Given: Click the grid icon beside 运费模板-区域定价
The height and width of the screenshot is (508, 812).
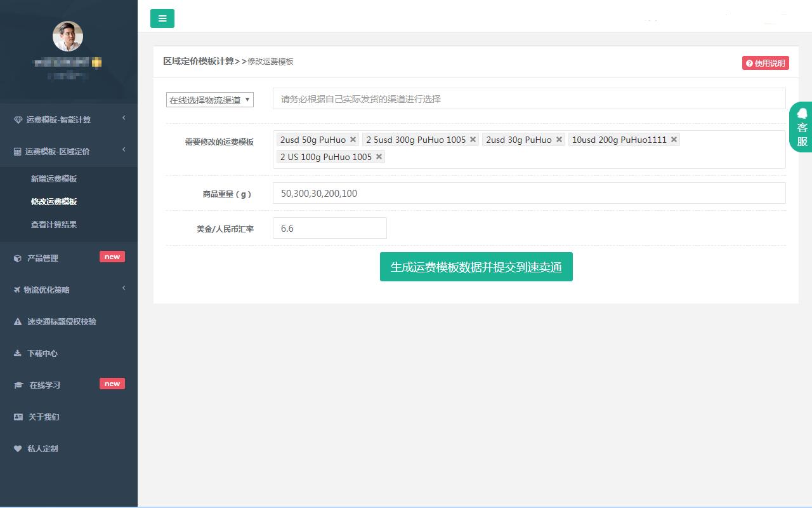Looking at the screenshot, I should (x=18, y=150).
